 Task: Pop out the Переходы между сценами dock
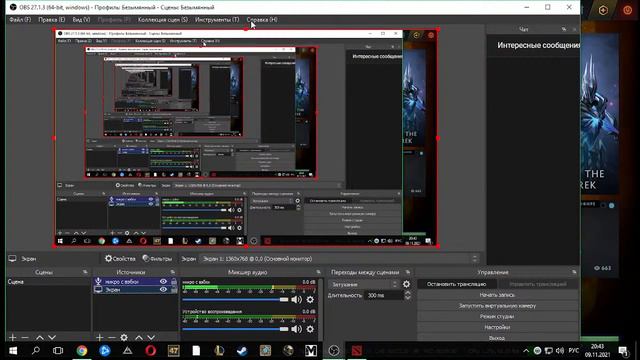[x=408, y=272]
